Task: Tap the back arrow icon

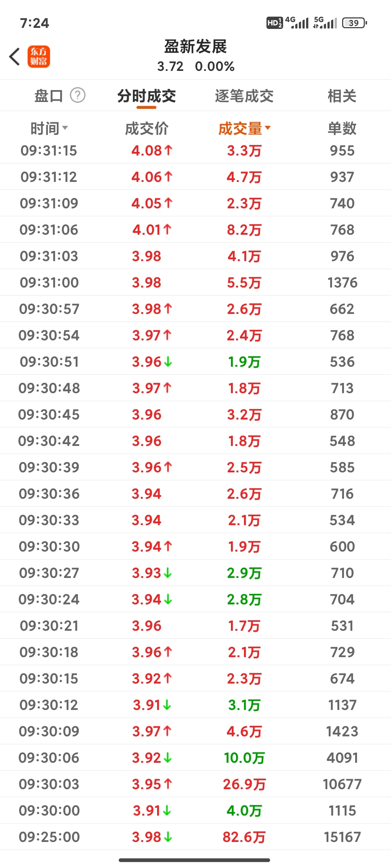Action: (14, 57)
